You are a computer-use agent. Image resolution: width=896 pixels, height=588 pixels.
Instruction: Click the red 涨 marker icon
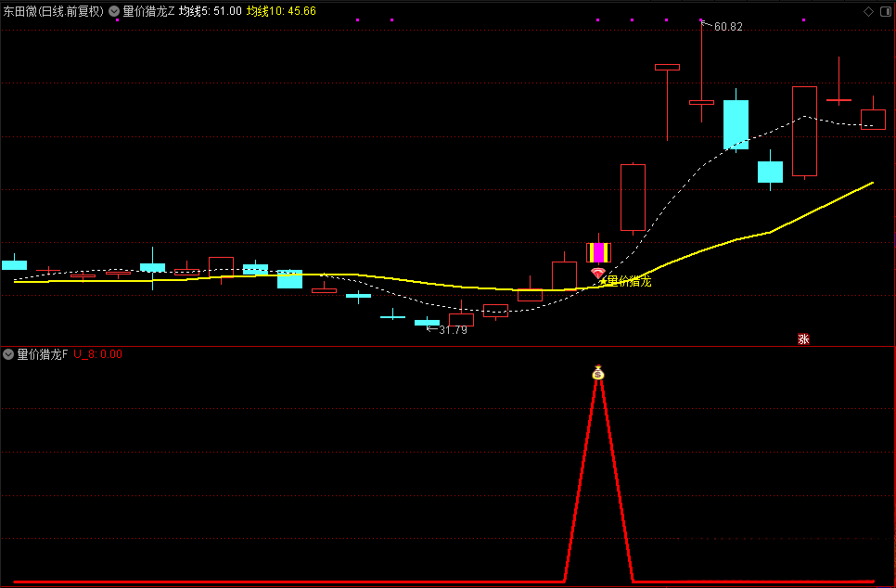[803, 339]
